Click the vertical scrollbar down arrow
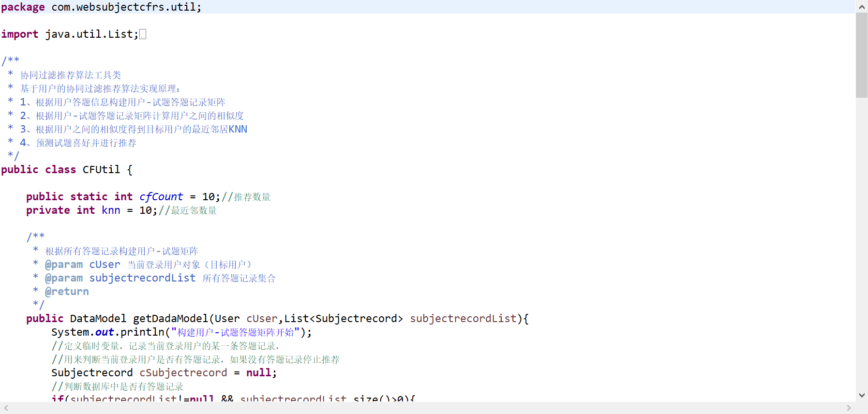Viewport: 868px width, 414px height. click(862, 395)
